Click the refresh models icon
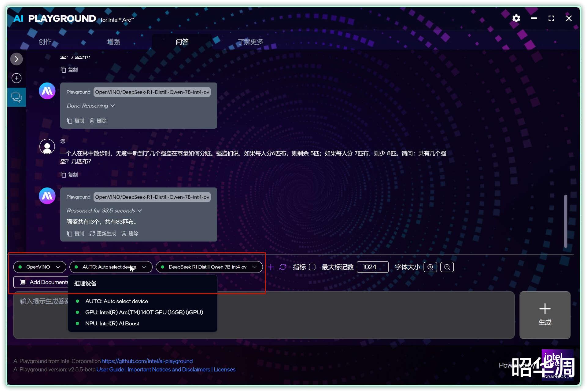Viewport: 587px width, 392px height. pyautogui.click(x=283, y=267)
